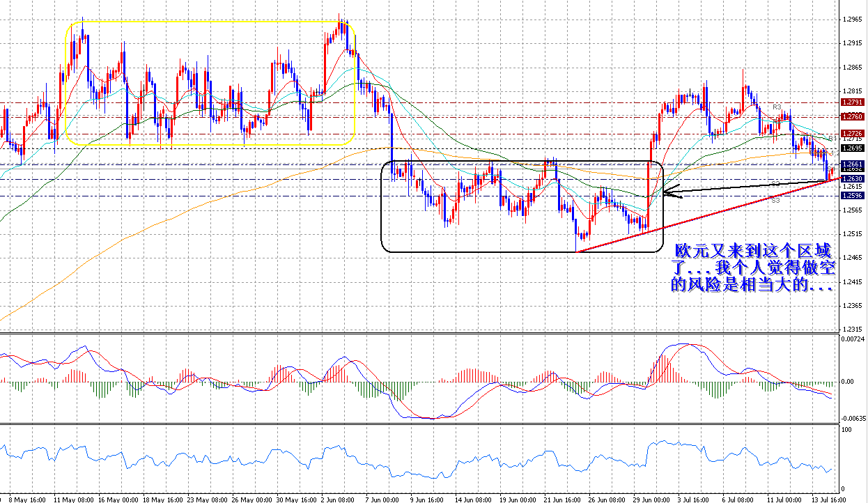The image size is (868, 503).
Task: Click the red 1.2726 price tag
Action: (852, 133)
